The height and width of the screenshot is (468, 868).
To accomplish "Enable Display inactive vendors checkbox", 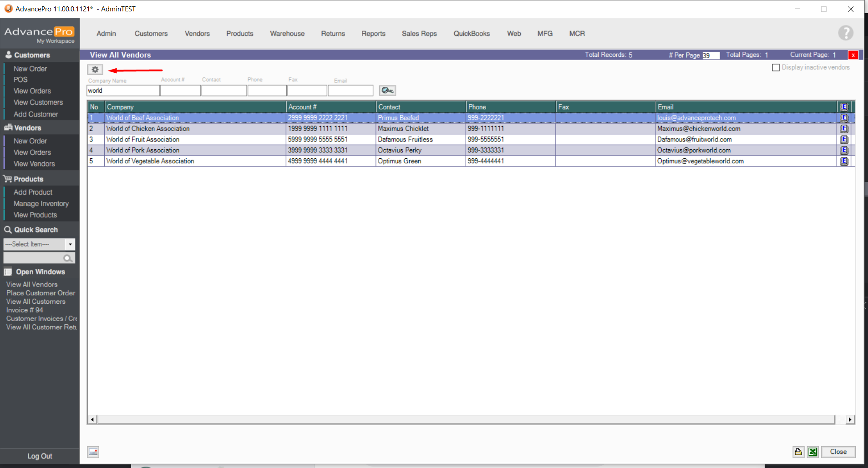I will 776,68.
